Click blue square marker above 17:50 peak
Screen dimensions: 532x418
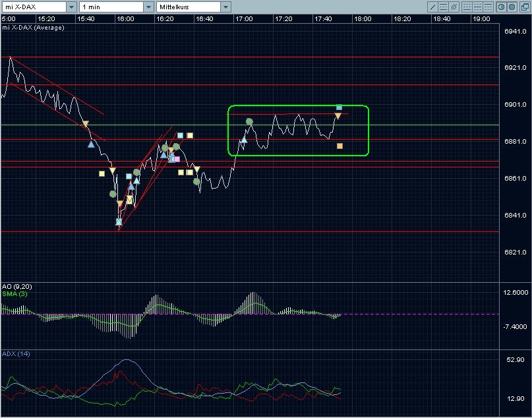click(339, 107)
